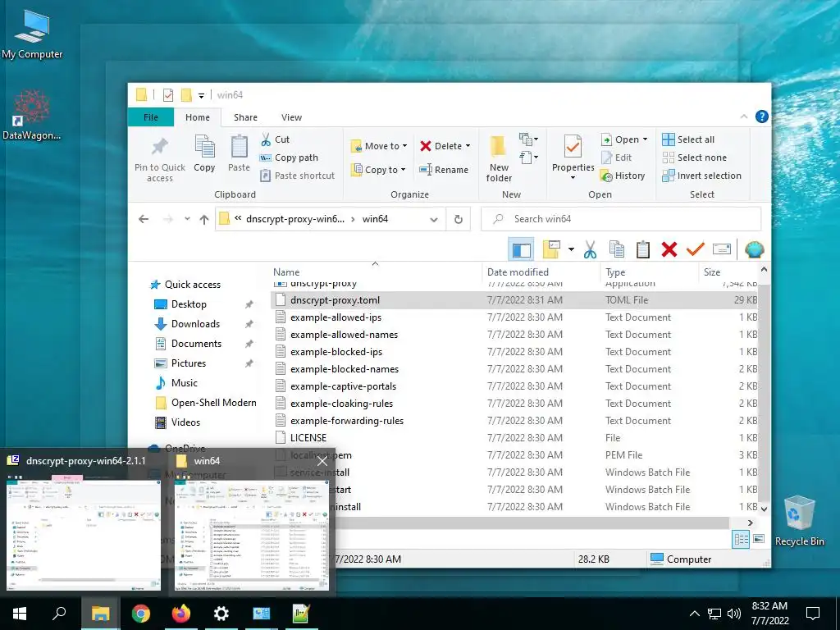Open Properties from the ribbon
Viewport: 840px width, 630px height.
click(x=573, y=157)
